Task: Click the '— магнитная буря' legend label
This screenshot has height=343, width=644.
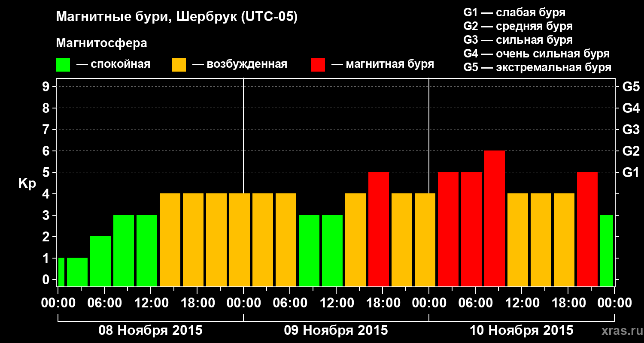Action: tap(383, 65)
